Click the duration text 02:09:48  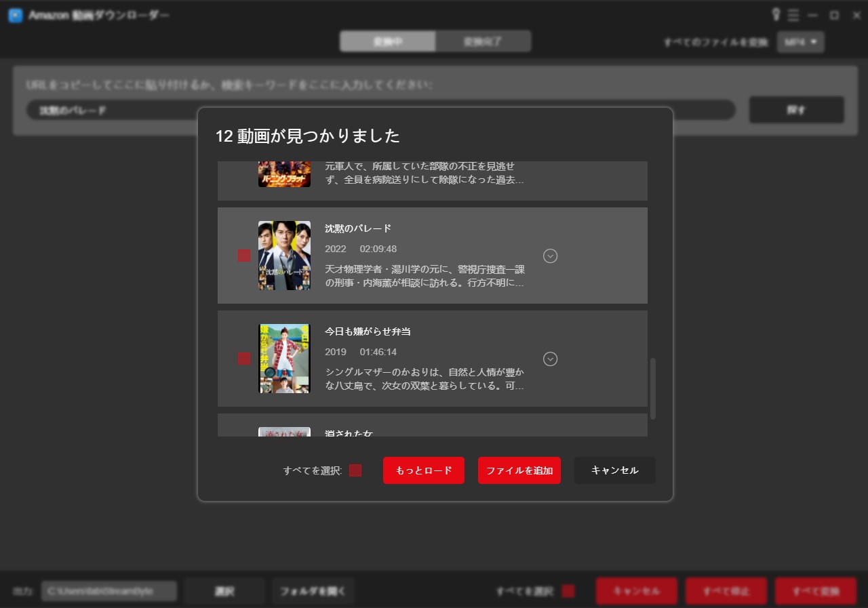[x=378, y=249]
